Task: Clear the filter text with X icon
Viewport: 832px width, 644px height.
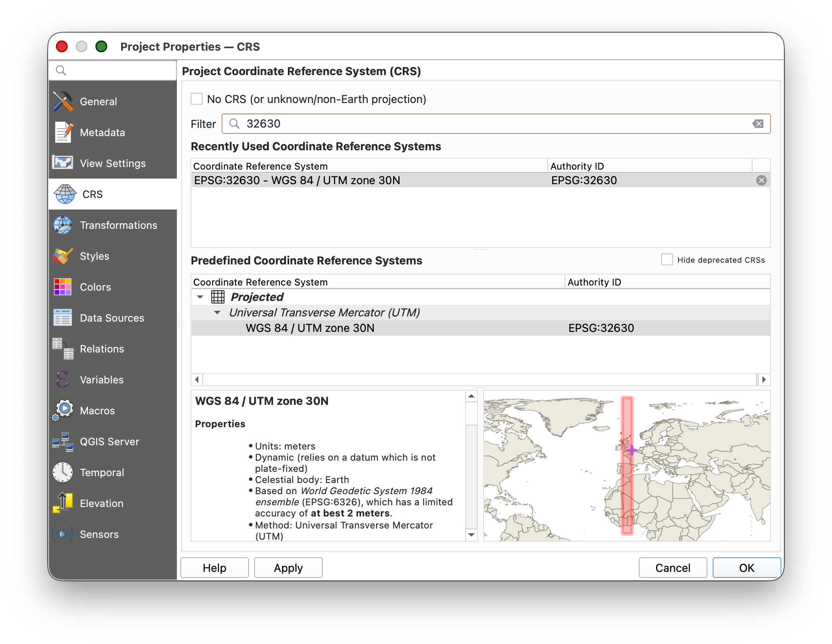Action: [758, 124]
